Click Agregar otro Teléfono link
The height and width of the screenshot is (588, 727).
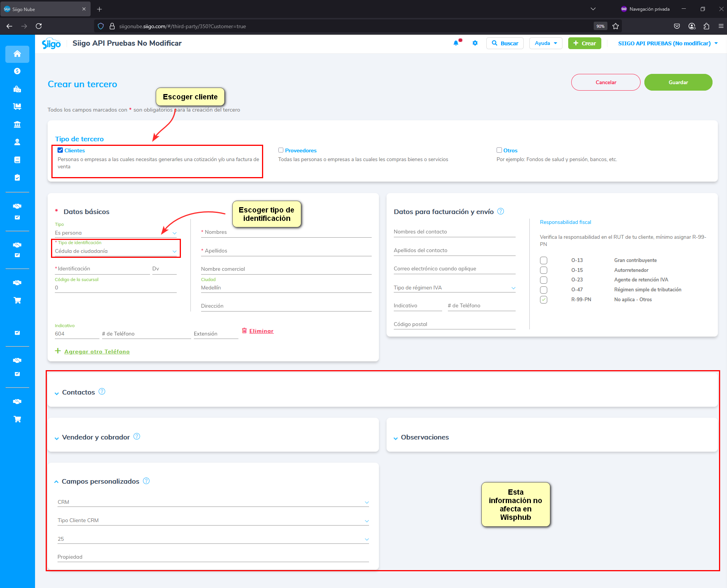point(97,352)
